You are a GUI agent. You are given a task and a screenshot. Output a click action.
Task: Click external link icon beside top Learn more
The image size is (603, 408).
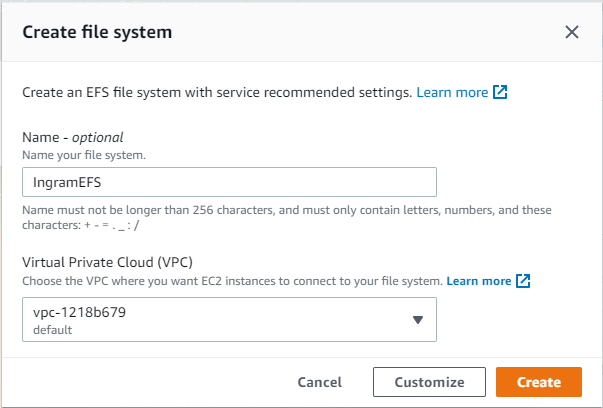click(x=500, y=92)
